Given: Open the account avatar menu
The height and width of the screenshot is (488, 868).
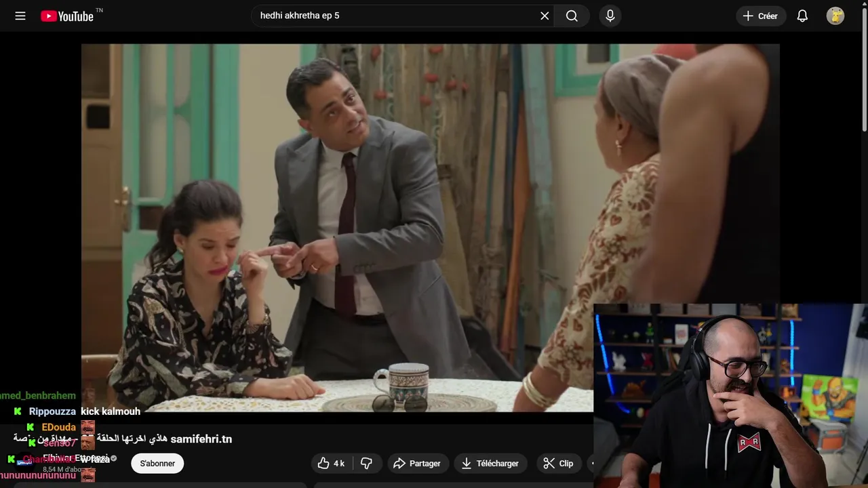Looking at the screenshot, I should 835,16.
